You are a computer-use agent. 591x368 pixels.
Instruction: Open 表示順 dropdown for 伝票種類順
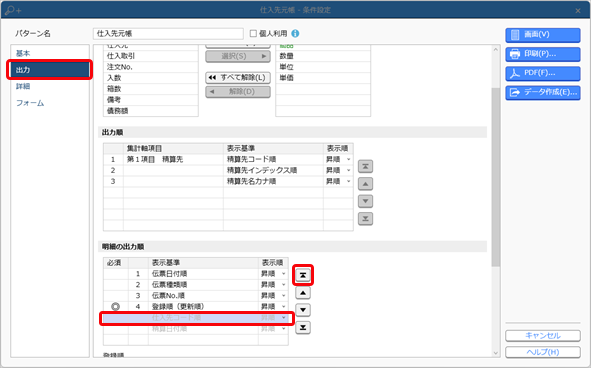click(x=284, y=285)
